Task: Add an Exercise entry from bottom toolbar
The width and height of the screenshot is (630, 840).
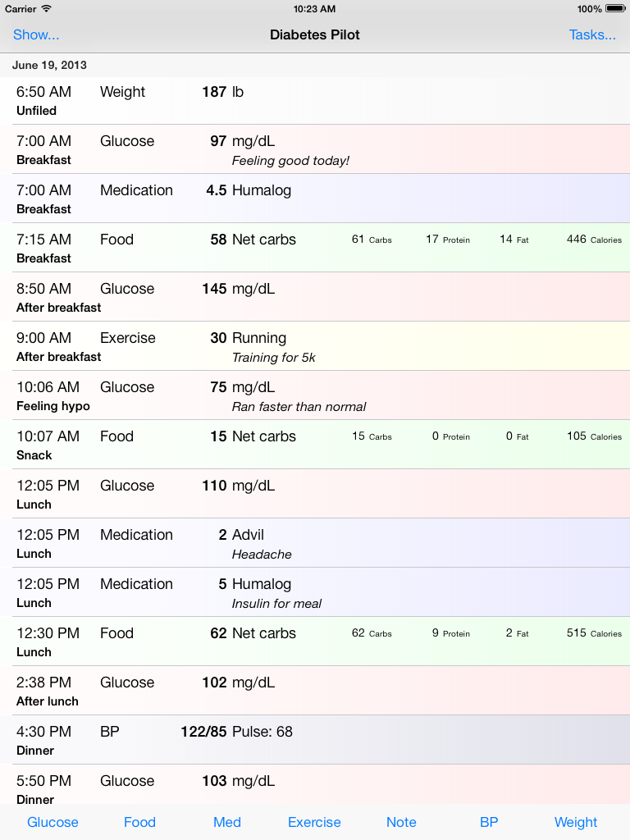Action: (314, 822)
